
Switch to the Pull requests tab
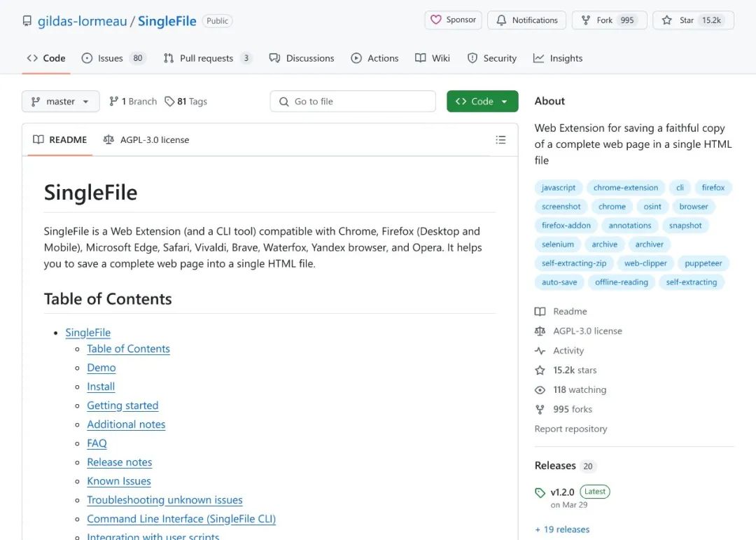click(x=207, y=58)
